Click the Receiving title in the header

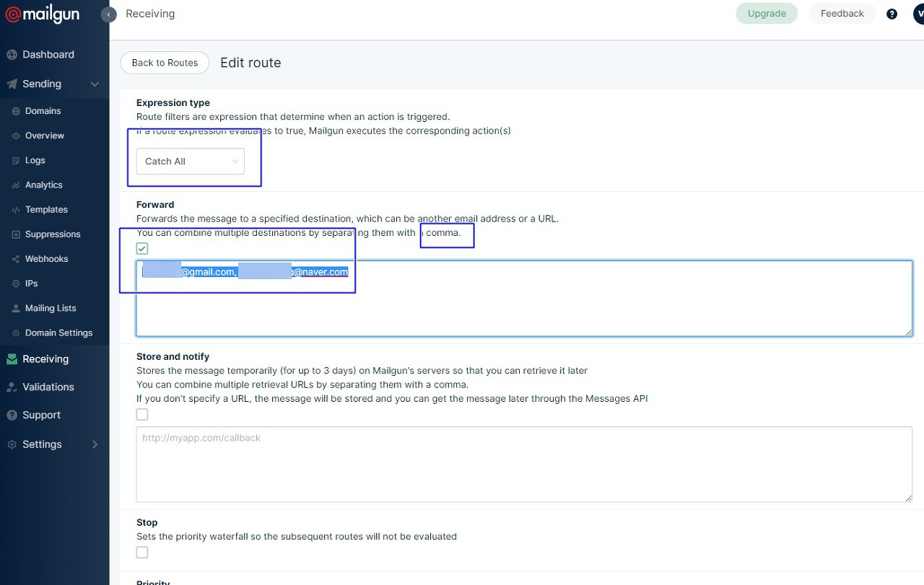[x=150, y=14]
